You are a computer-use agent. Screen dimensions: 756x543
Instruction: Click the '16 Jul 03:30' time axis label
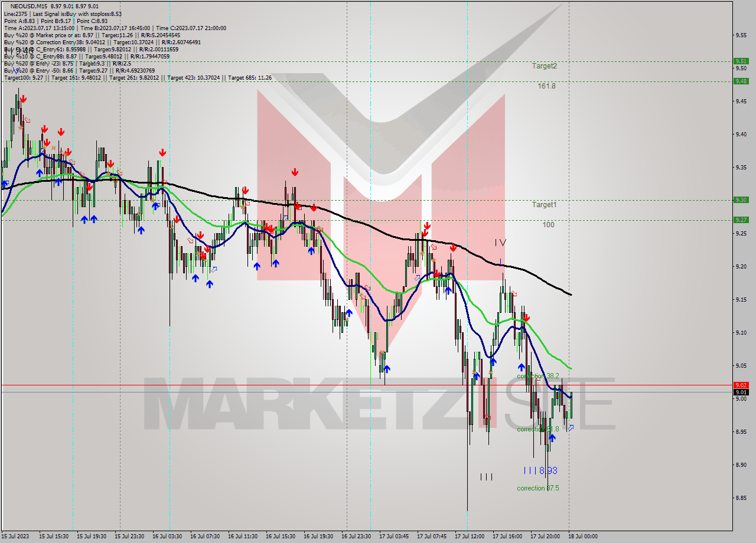(x=168, y=537)
